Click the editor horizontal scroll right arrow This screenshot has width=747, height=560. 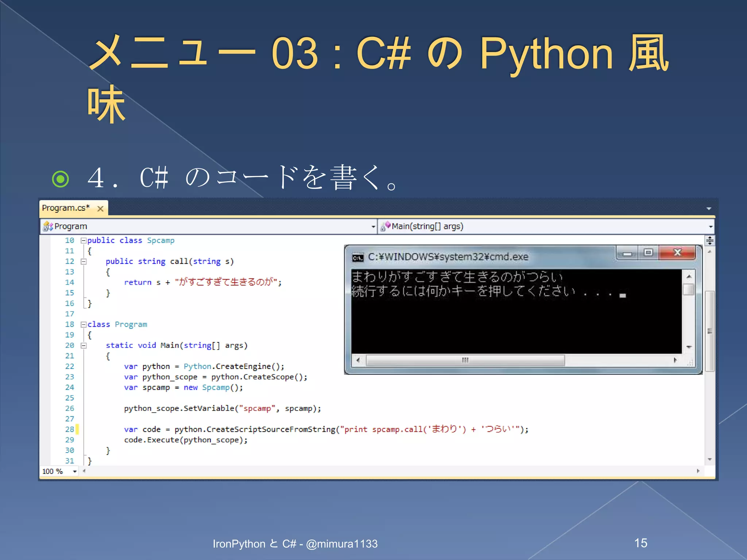(698, 471)
